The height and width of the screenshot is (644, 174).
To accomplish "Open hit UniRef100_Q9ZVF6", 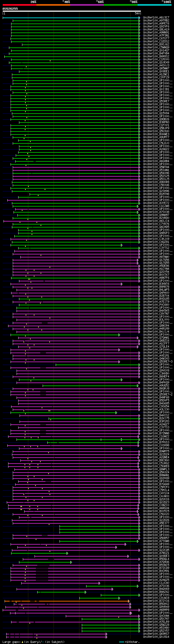I will click(x=156, y=27).
